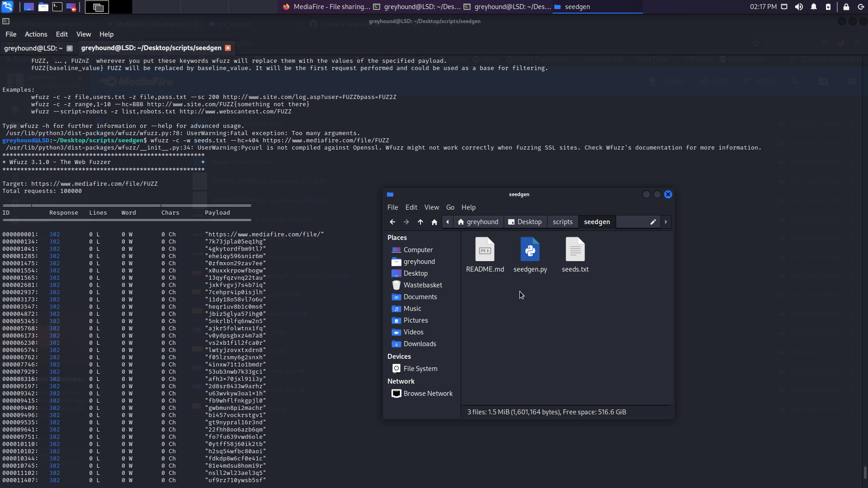Screen dimensions: 868x488
Task: Navigate back with the file manager back arrow
Action: point(392,222)
